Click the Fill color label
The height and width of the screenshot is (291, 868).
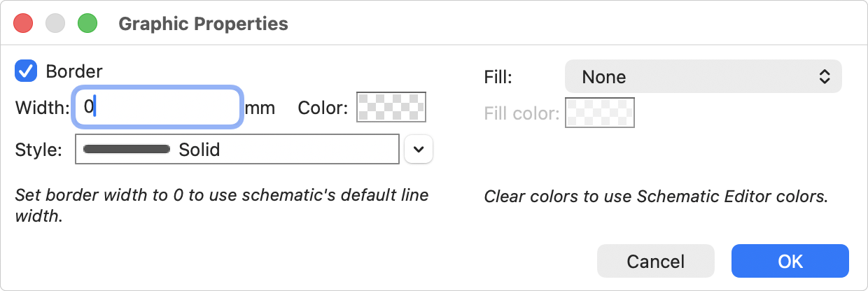521,113
